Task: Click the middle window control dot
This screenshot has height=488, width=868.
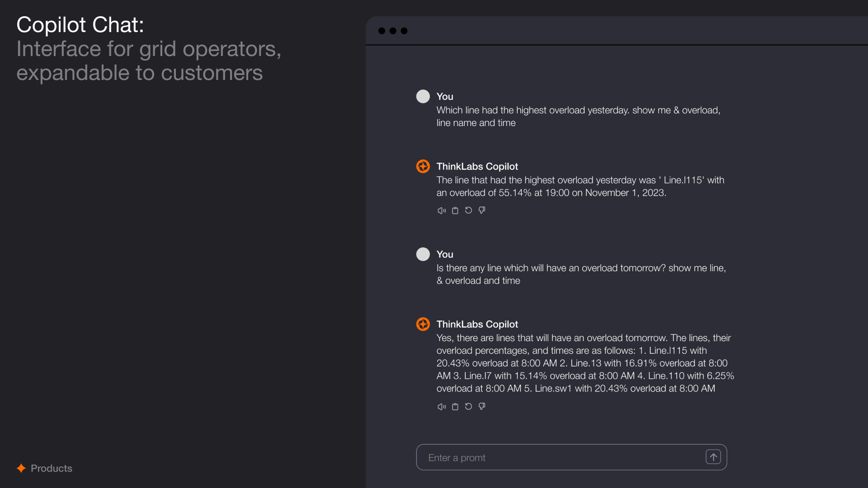Action: click(x=393, y=31)
